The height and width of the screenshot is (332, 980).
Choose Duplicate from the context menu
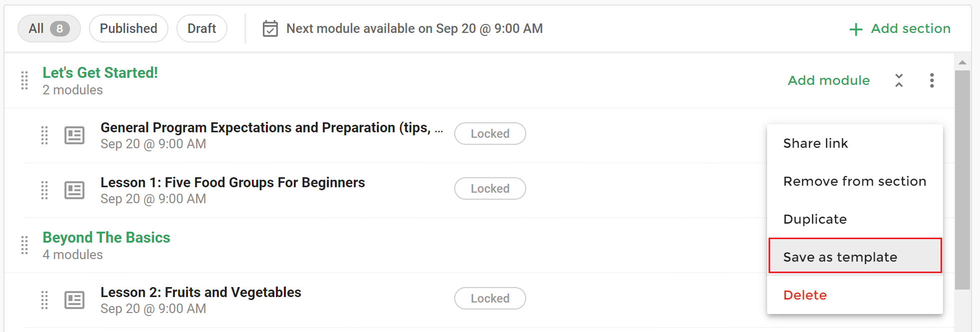(x=855, y=219)
